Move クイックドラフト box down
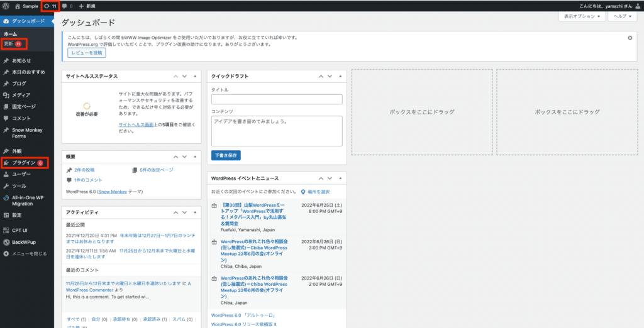 click(x=330, y=77)
